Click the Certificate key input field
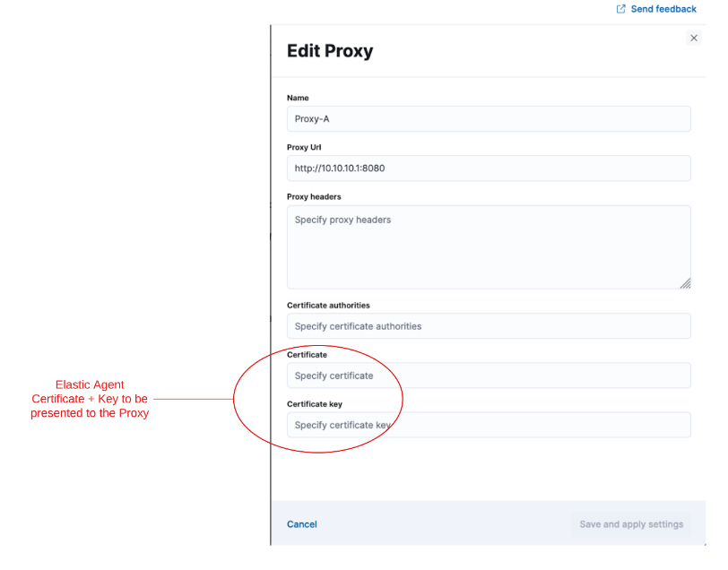This screenshot has width=728, height=570. click(x=489, y=424)
